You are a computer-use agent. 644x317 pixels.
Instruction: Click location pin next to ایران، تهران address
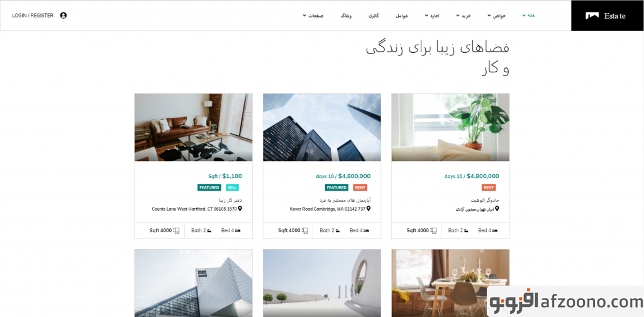tap(497, 209)
